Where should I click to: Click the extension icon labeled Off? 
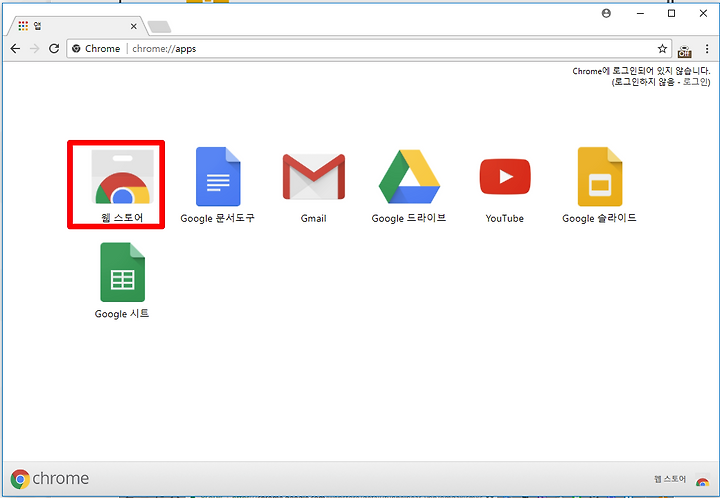684,51
